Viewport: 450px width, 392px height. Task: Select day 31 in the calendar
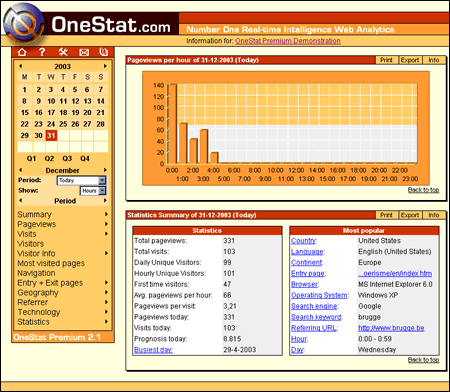[51, 135]
